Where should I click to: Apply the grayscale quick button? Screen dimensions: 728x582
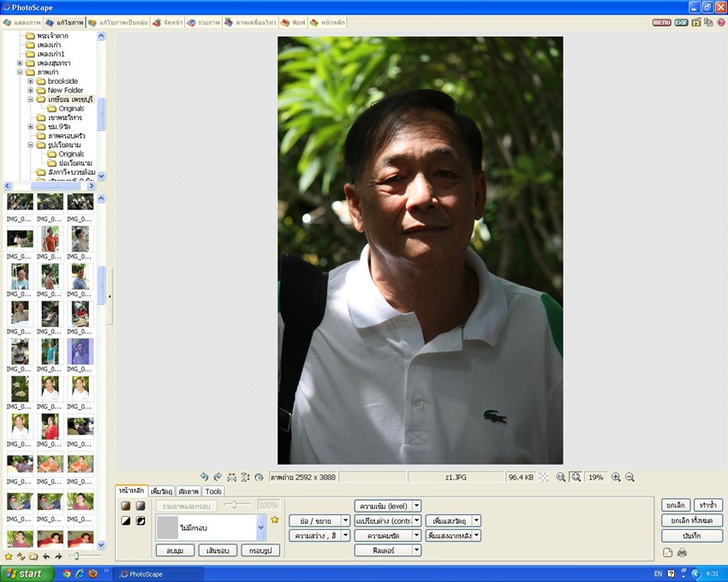click(140, 506)
